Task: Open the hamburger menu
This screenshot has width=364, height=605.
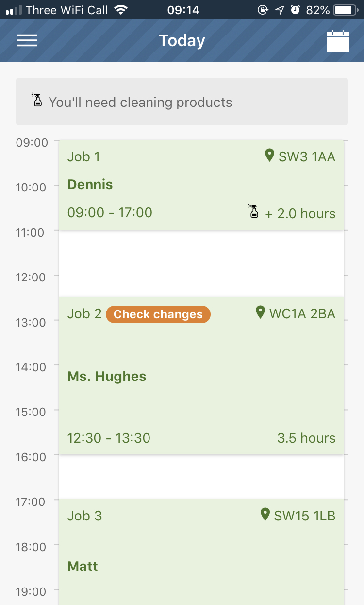Action: (27, 41)
